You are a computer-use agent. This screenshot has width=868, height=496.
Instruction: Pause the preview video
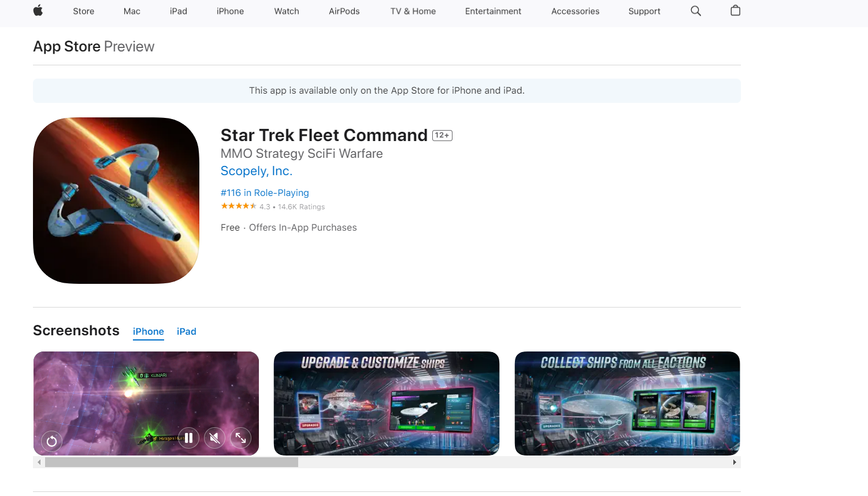tap(188, 438)
